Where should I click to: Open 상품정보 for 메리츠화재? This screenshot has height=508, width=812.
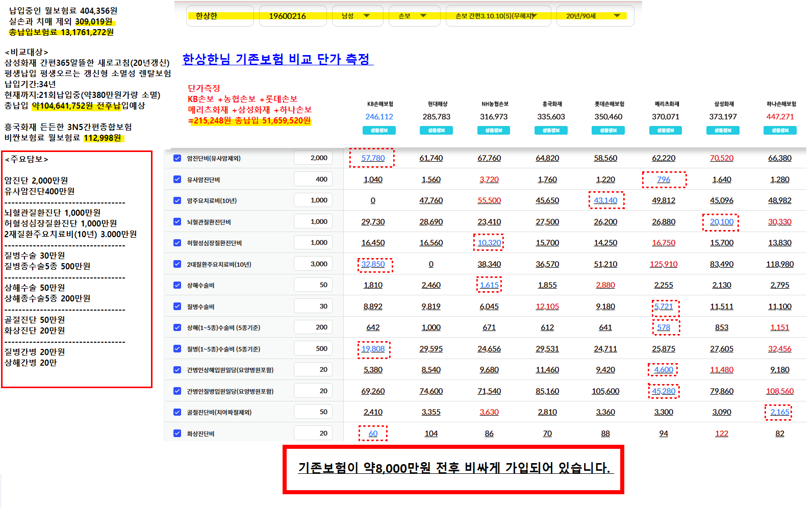pyautogui.click(x=666, y=131)
